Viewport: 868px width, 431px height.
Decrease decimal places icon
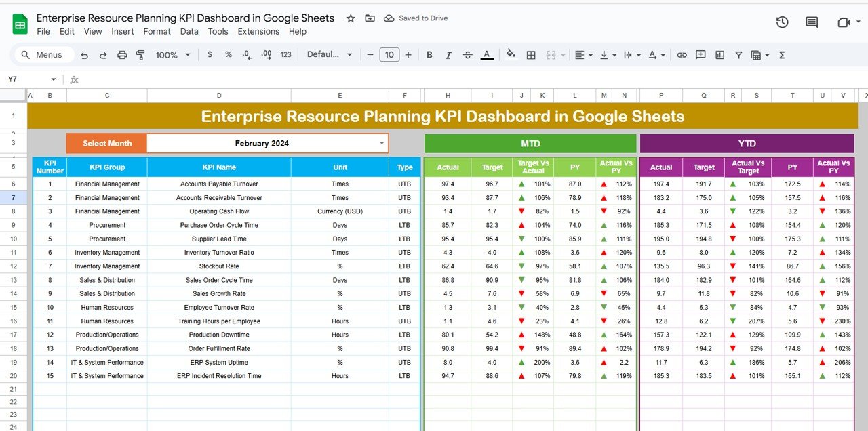coord(248,55)
